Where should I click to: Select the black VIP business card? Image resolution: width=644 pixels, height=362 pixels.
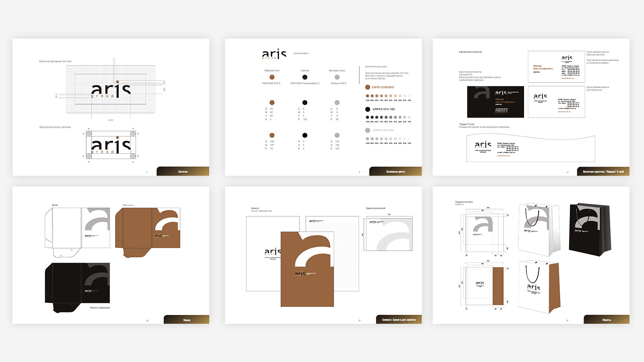[x=495, y=102]
